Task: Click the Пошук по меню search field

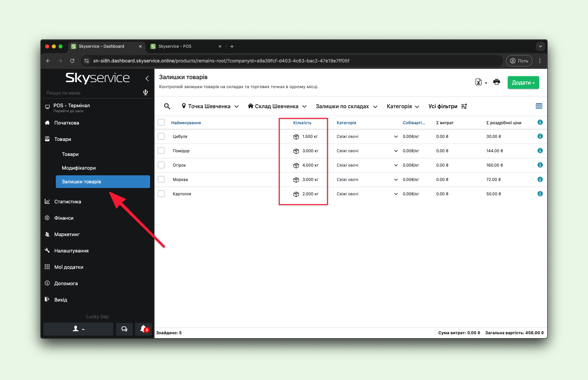Action: point(92,93)
